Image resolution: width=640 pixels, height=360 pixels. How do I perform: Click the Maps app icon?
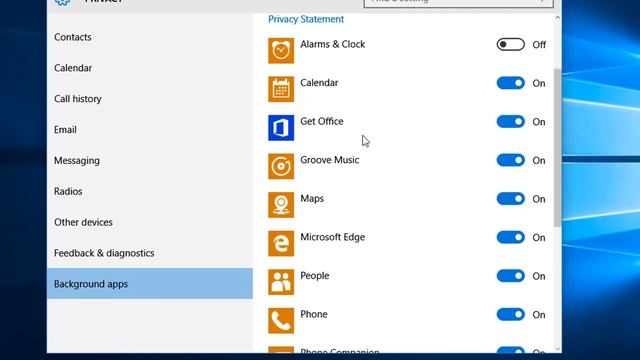pos(281,205)
